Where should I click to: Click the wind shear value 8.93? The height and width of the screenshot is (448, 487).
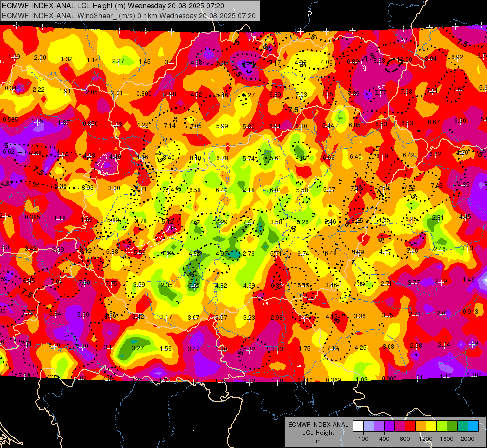[87, 187]
